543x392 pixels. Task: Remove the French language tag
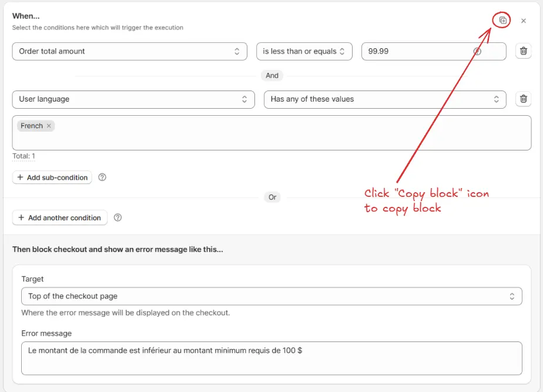click(49, 126)
